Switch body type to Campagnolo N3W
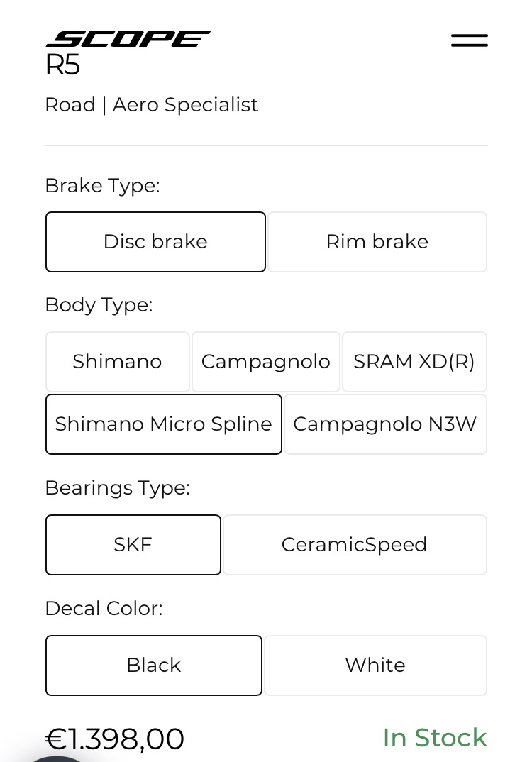 click(384, 424)
